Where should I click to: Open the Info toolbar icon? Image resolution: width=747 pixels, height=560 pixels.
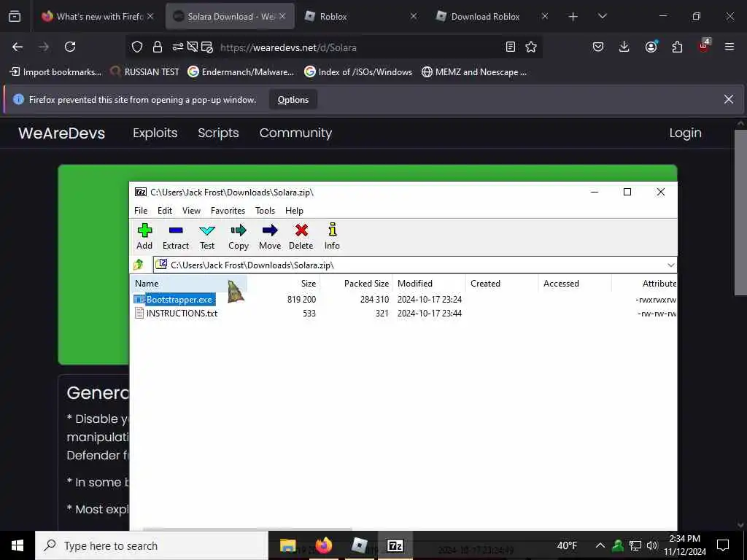332,237
